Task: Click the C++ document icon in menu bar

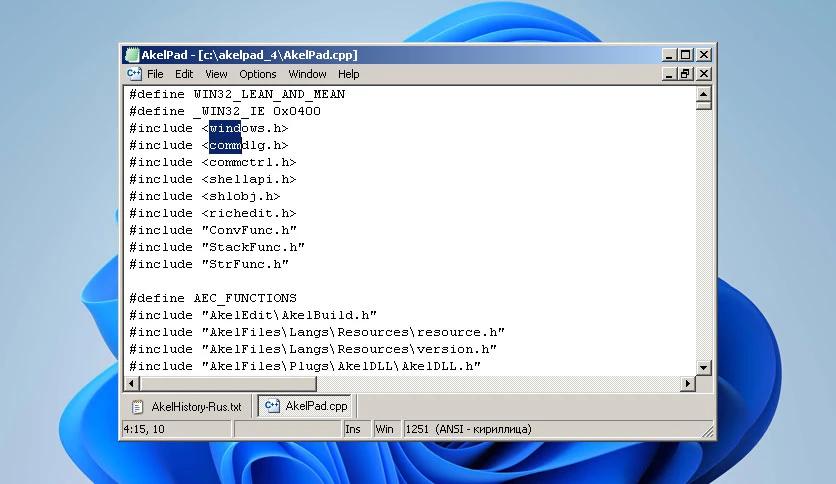Action: coord(134,74)
